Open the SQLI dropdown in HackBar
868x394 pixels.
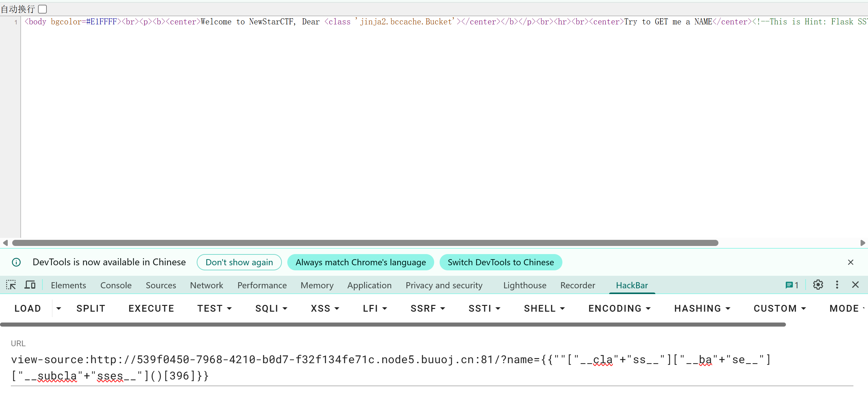click(x=271, y=308)
